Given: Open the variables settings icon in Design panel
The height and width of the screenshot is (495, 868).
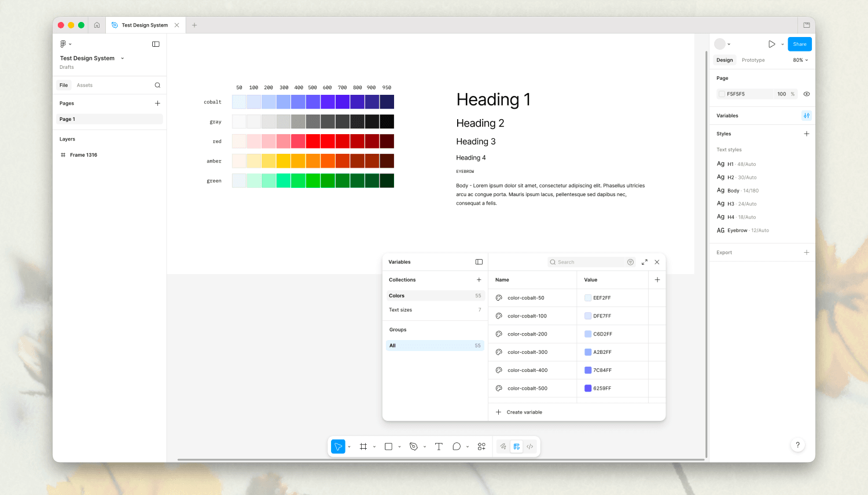Looking at the screenshot, I should pos(807,116).
